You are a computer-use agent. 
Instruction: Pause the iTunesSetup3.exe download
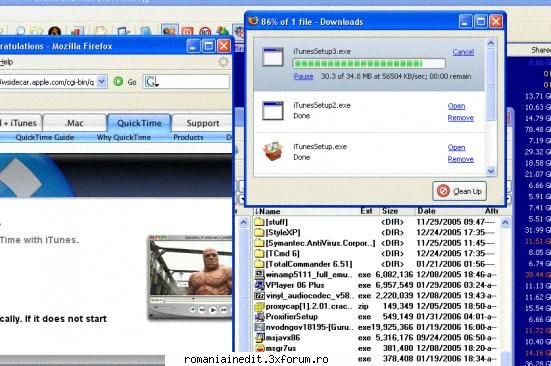click(303, 76)
